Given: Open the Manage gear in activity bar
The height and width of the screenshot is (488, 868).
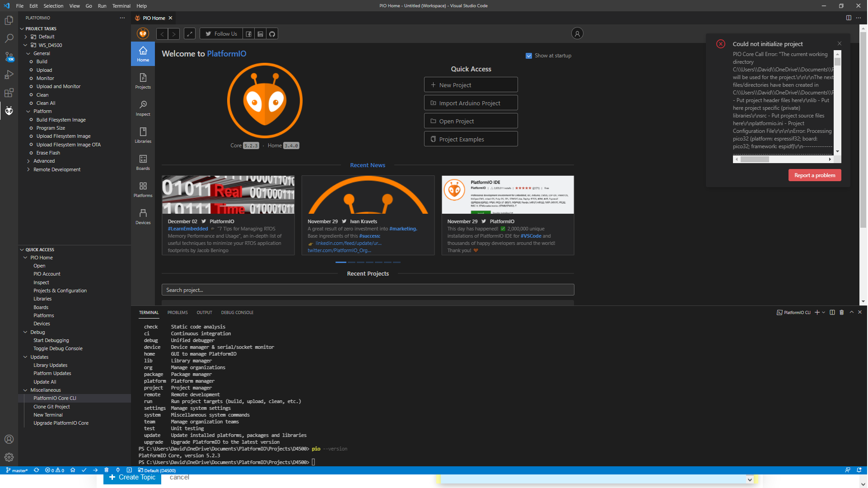Looking at the screenshot, I should point(9,457).
